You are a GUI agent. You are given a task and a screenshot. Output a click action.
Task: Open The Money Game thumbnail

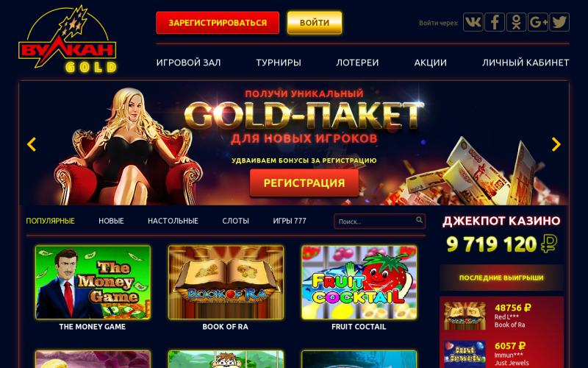coord(93,283)
